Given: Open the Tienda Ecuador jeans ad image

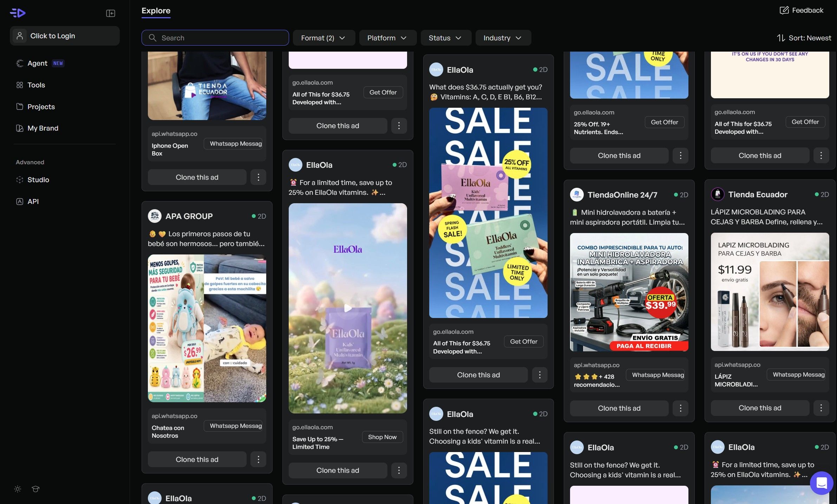Looking at the screenshot, I should 207,86.
